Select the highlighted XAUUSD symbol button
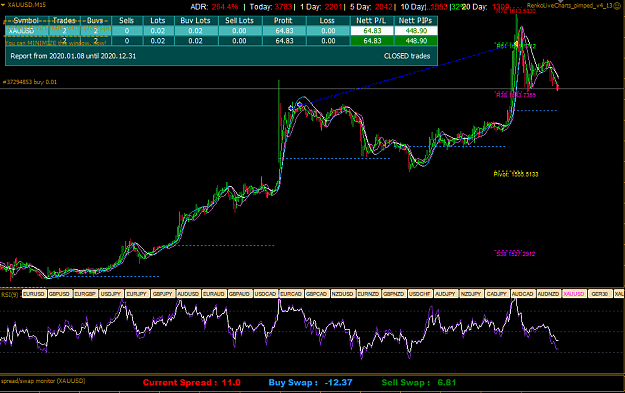 tap(574, 294)
